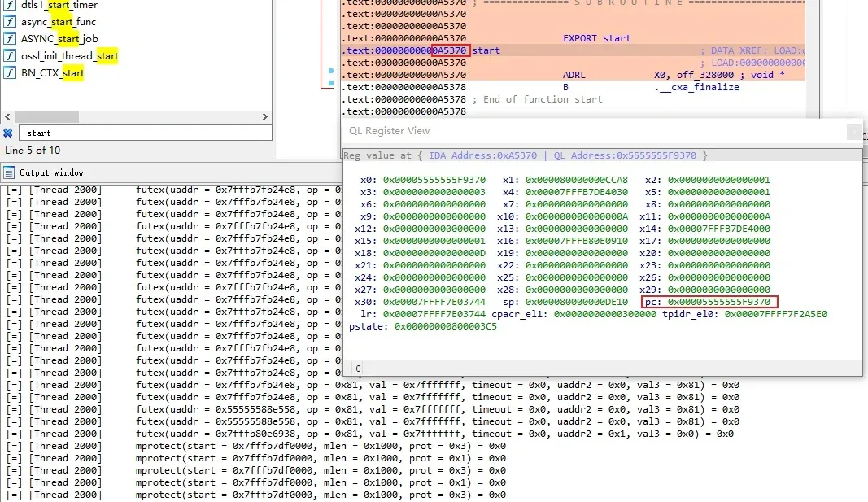Viewport: 868px width, 502px height.
Task: Select ossl_init_thread_start function entry
Action: pyautogui.click(x=69, y=56)
